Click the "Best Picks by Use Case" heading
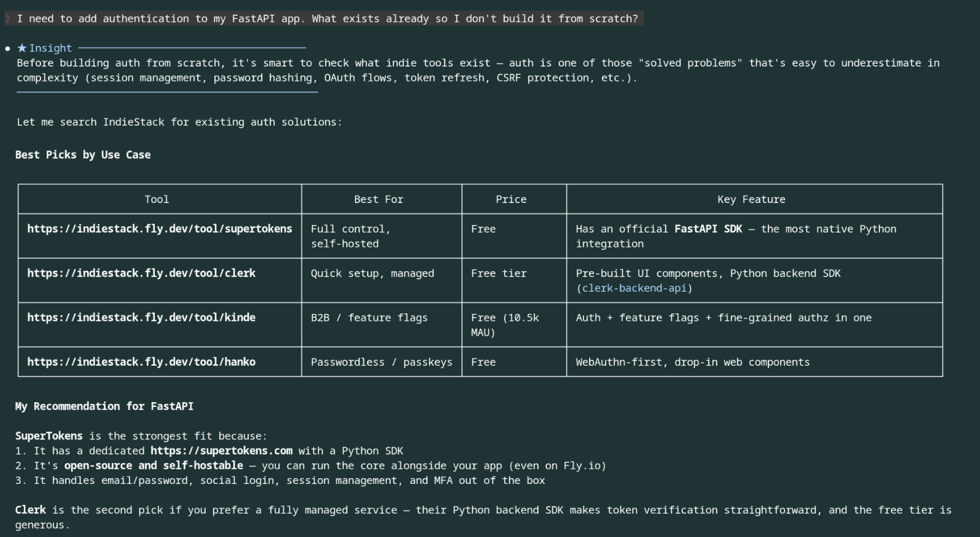 (83, 155)
